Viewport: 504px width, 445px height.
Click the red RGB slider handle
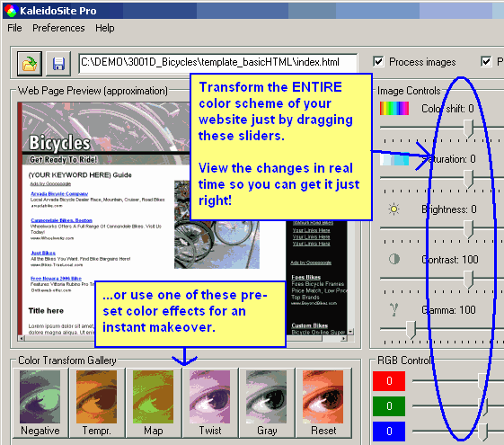coord(482,381)
